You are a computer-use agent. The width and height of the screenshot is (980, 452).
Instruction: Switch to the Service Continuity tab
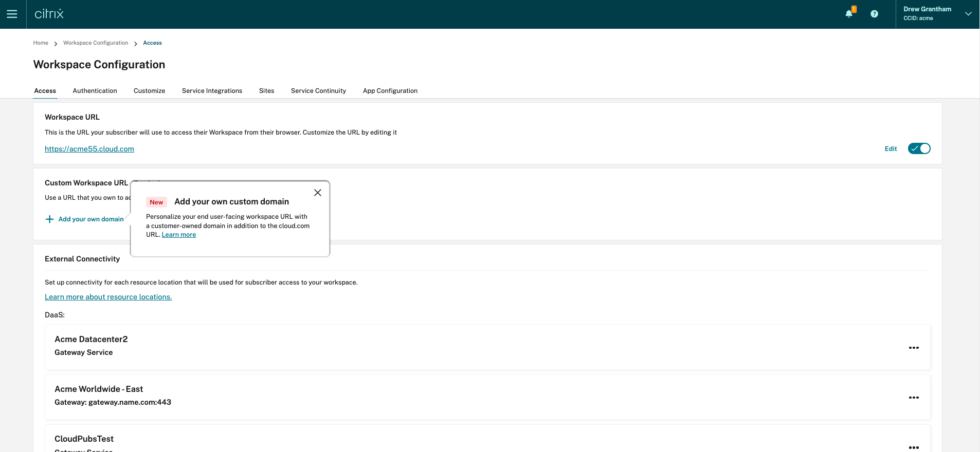click(x=318, y=91)
